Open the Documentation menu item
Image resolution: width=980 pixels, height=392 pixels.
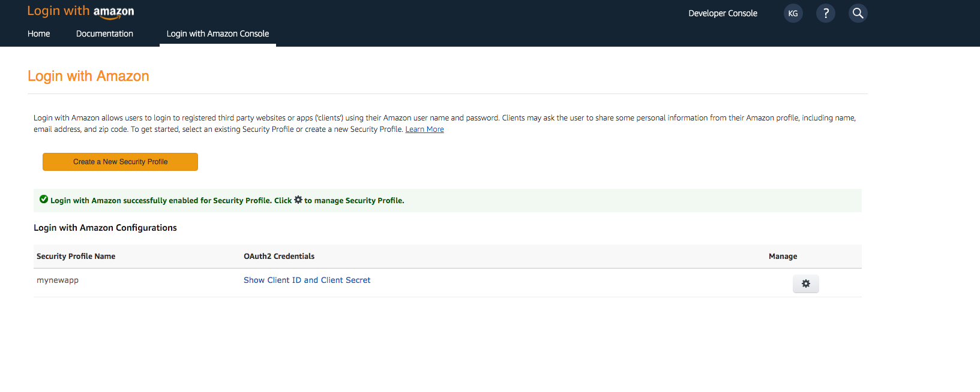(x=104, y=34)
